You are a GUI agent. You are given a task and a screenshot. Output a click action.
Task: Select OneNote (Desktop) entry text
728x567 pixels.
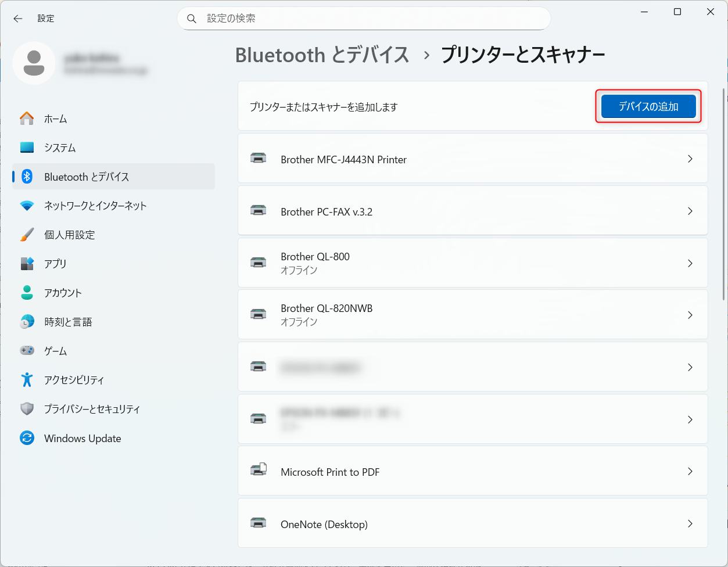click(x=324, y=524)
